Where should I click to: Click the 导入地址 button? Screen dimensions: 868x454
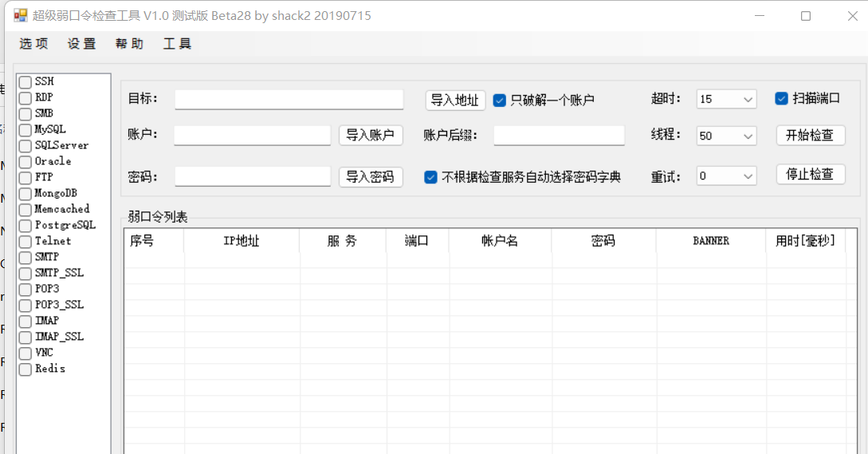click(x=456, y=101)
